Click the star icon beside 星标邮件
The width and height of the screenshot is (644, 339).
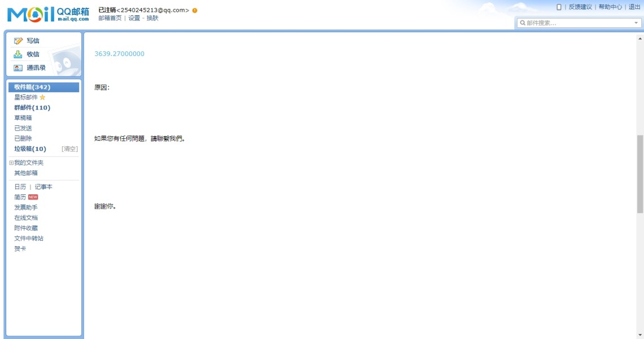[42, 97]
